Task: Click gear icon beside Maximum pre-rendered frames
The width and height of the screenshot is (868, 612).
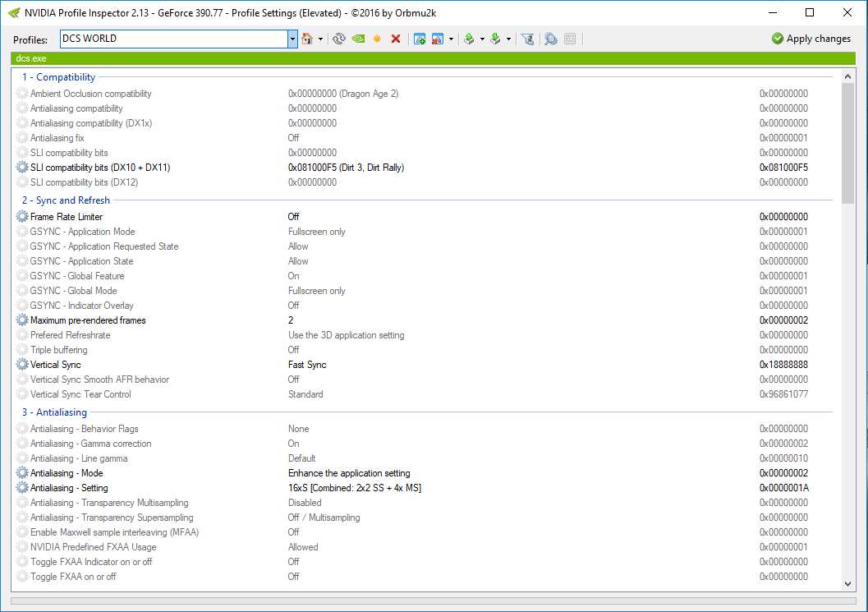Action: 22,320
